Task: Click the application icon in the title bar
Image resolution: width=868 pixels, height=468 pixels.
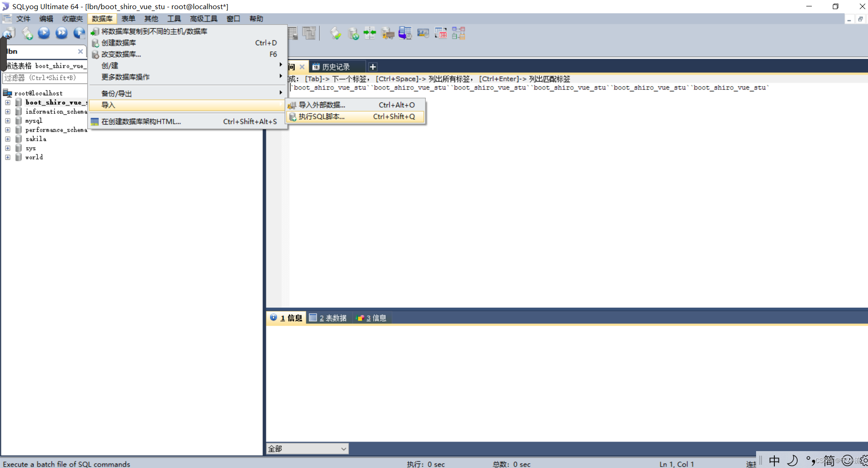Action: (5, 6)
